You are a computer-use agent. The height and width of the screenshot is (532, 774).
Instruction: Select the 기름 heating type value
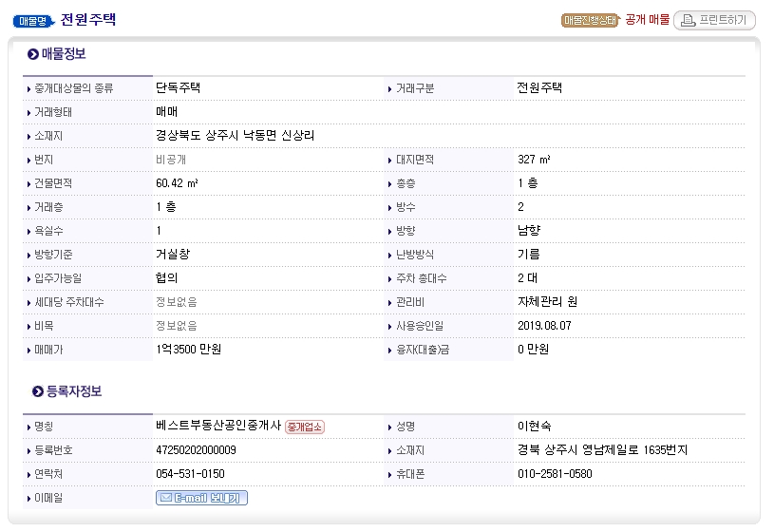(529, 254)
